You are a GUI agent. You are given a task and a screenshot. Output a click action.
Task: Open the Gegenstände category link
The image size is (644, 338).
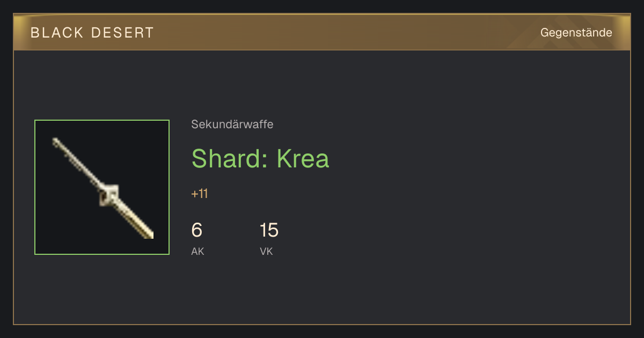(576, 33)
